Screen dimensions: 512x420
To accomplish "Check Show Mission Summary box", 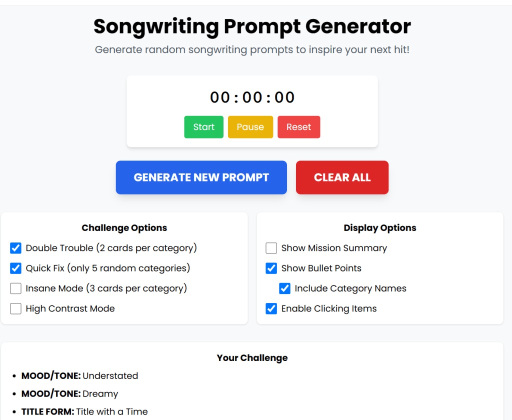I will [x=271, y=248].
